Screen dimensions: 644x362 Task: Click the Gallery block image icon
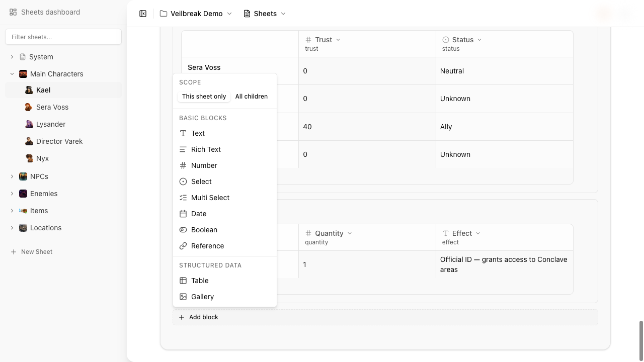(183, 297)
